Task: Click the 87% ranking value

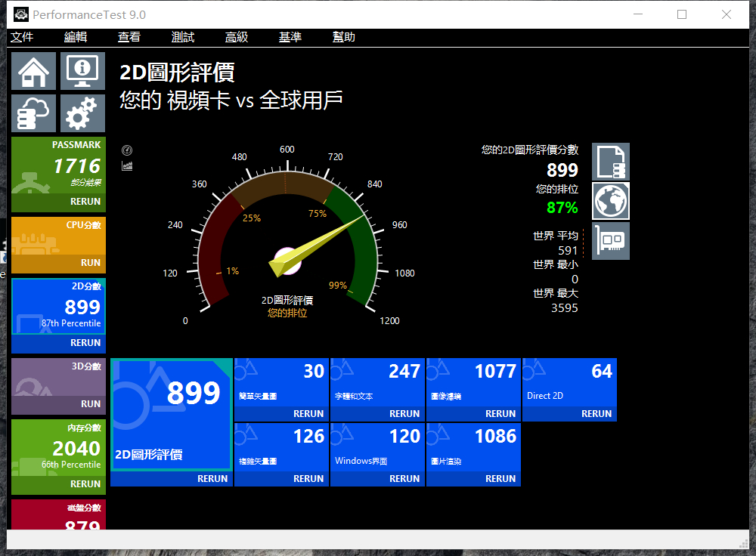Action: coord(562,208)
